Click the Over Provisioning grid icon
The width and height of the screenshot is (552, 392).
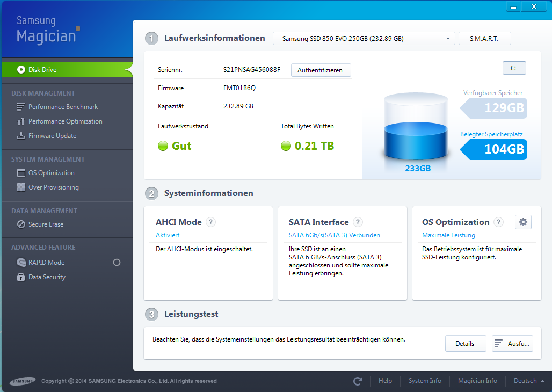pos(21,187)
